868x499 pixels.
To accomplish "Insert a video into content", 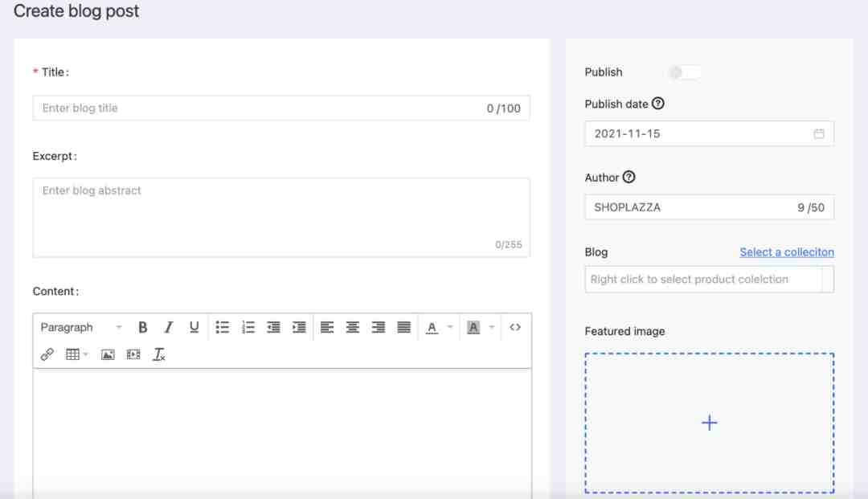I will click(x=133, y=354).
